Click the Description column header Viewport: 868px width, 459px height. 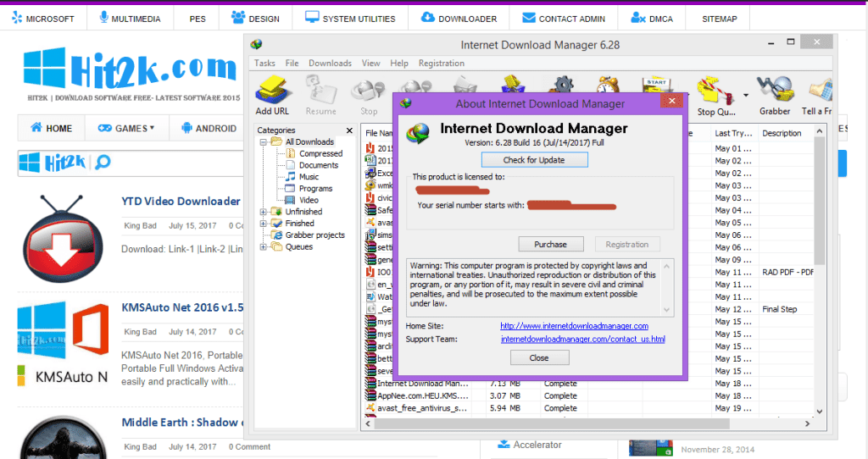[782, 133]
